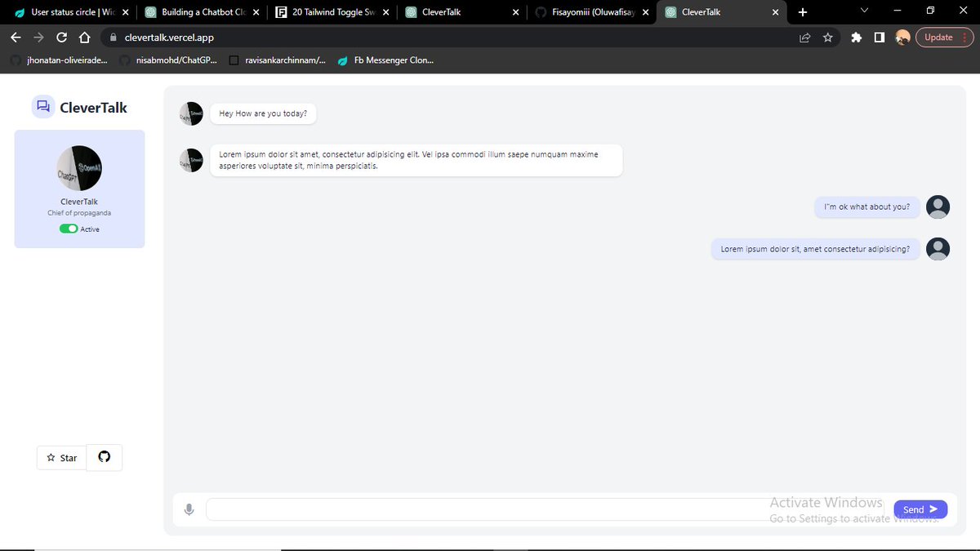980x551 pixels.
Task: Open the jhonatan-oliveirade bookmark
Action: (59, 60)
